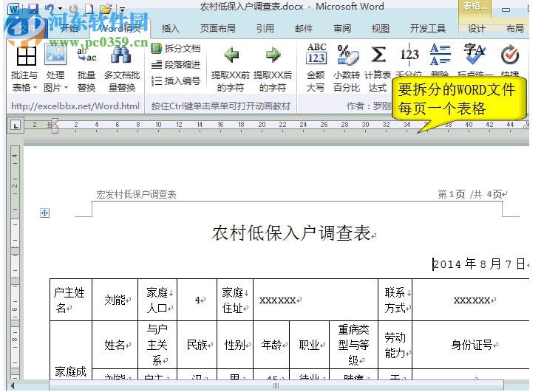The height and width of the screenshot is (392, 544).
Task: Click the horizontal scrollbar thumb
Action: [x=276, y=385]
